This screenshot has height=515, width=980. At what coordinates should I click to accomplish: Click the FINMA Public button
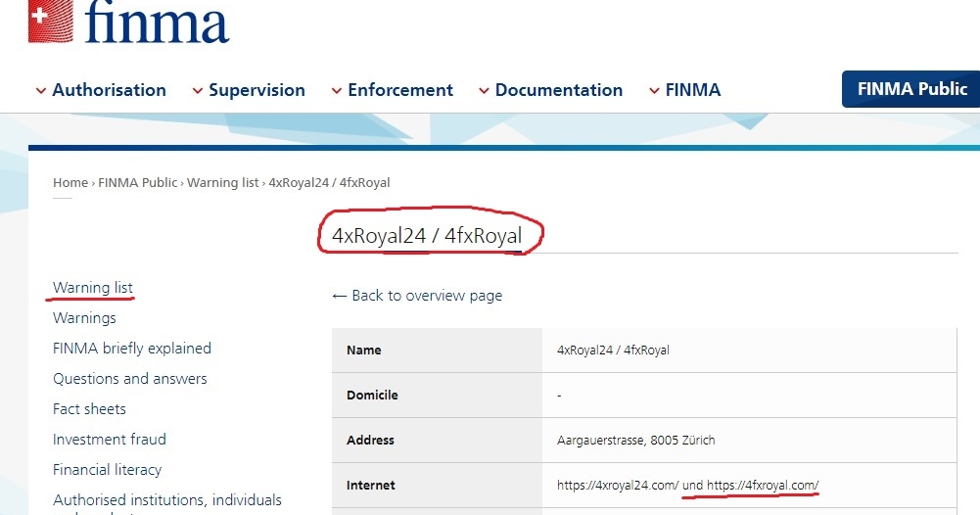(911, 89)
